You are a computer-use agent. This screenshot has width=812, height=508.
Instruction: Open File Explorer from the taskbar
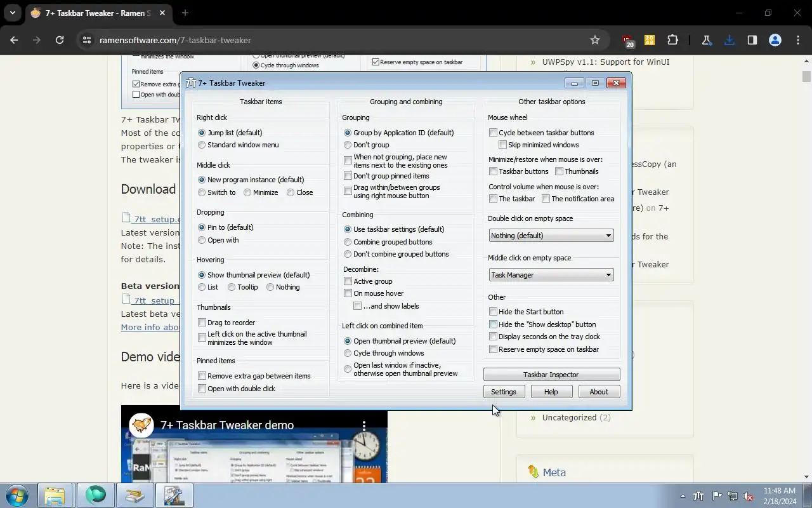pyautogui.click(x=55, y=495)
